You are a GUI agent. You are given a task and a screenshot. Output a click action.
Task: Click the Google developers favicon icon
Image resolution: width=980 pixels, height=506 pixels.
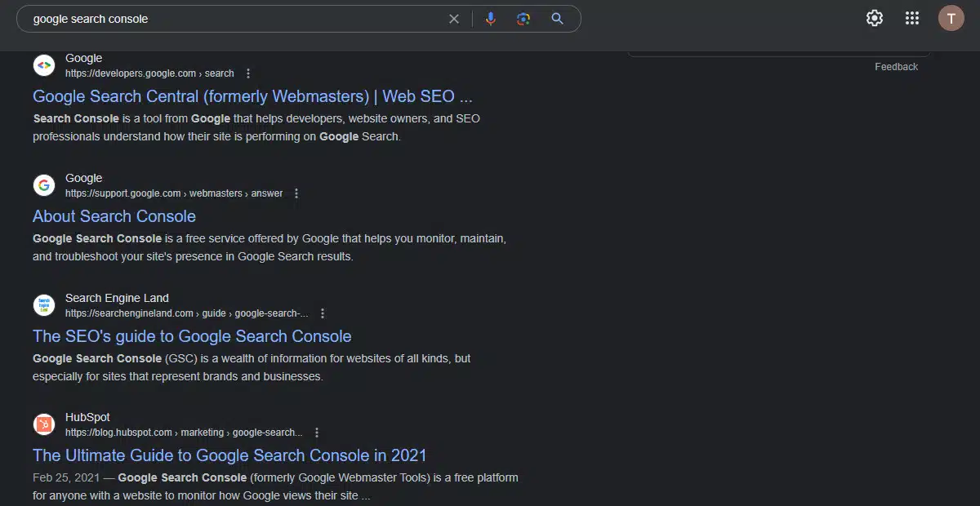(x=44, y=65)
